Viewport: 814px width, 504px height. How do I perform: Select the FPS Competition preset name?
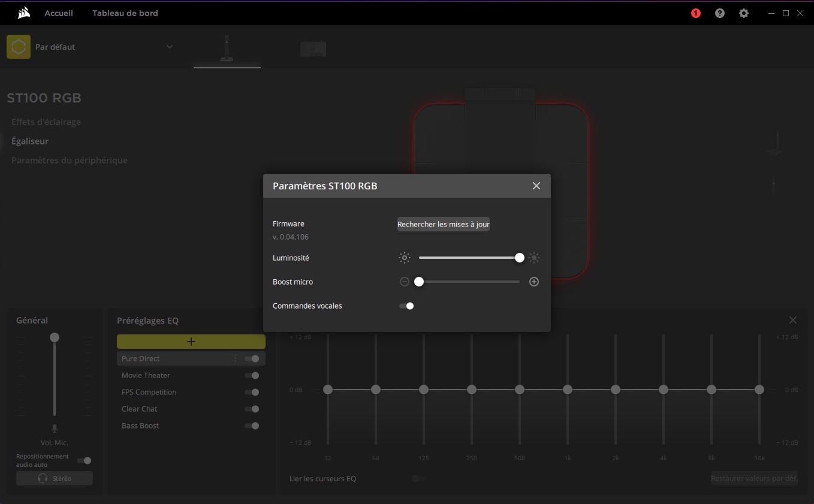[x=149, y=392]
